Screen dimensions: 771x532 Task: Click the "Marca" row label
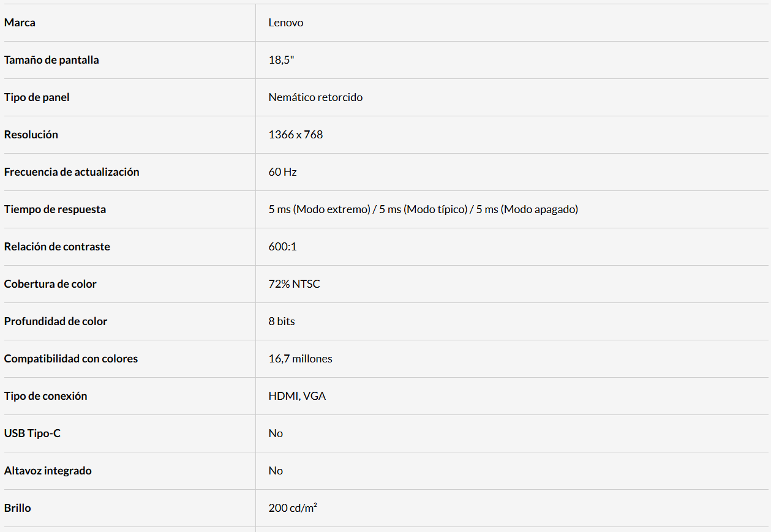click(x=20, y=23)
